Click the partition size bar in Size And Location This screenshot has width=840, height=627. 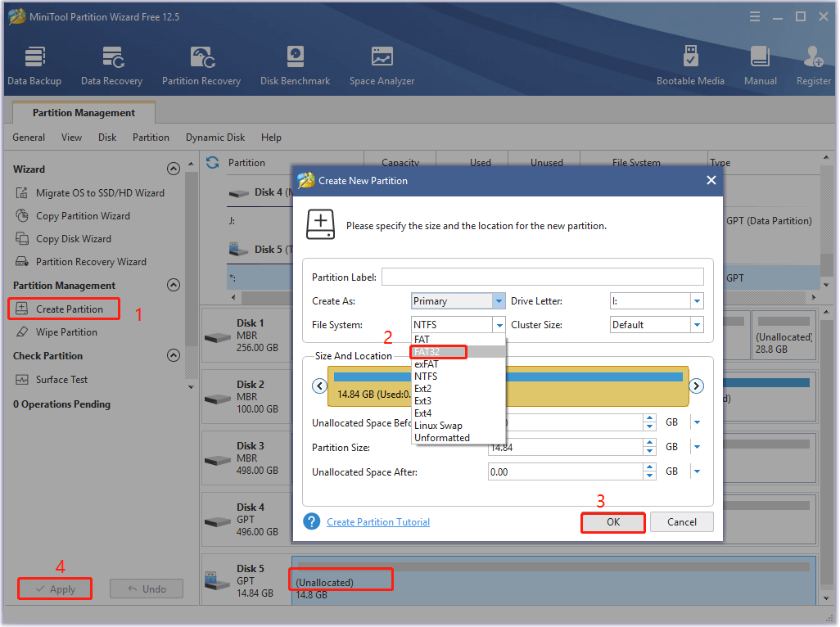click(x=508, y=386)
